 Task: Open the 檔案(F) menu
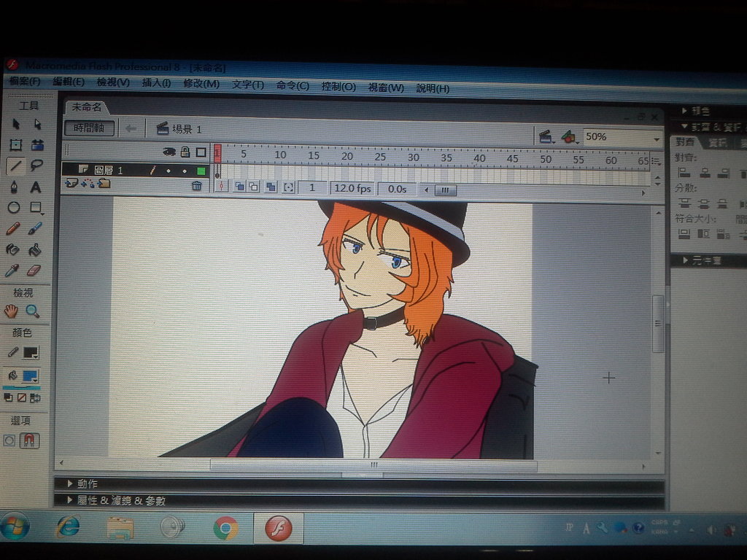click(x=25, y=82)
